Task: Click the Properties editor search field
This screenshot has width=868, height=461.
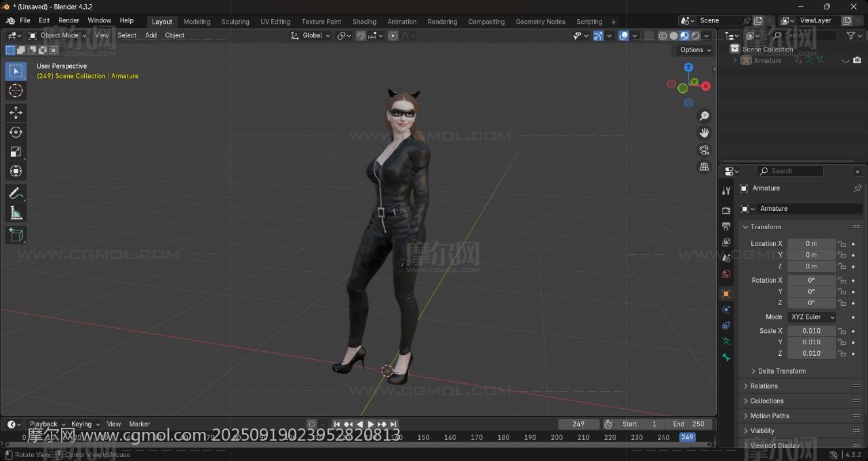Action: tap(790, 172)
